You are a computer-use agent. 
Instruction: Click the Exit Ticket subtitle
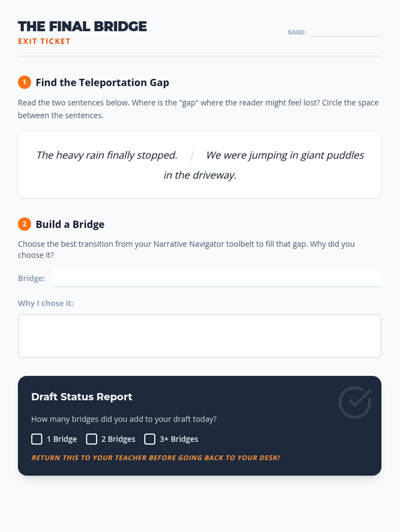point(44,41)
